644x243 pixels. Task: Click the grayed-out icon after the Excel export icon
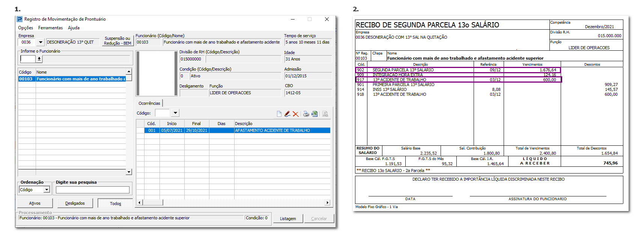[x=325, y=114]
